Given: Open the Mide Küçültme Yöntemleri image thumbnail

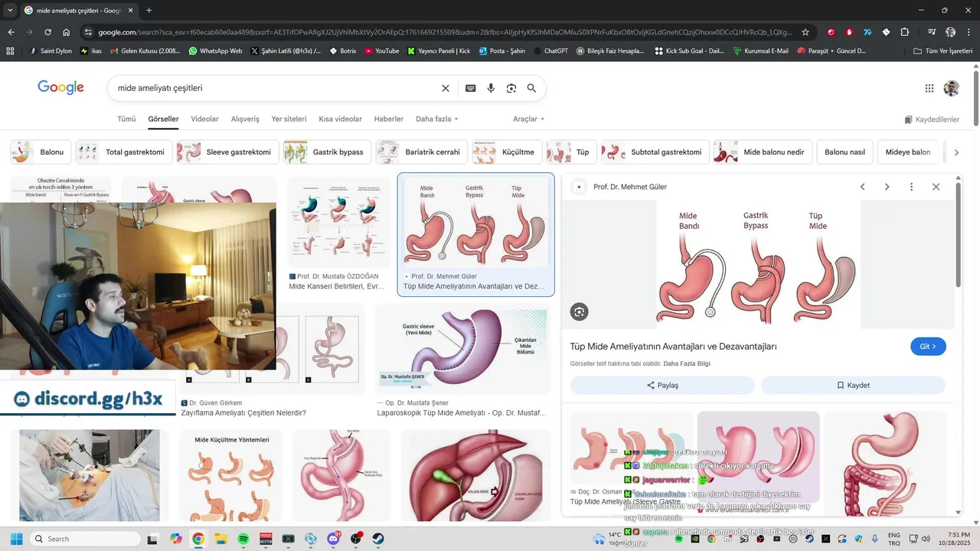Looking at the screenshot, I should click(231, 475).
